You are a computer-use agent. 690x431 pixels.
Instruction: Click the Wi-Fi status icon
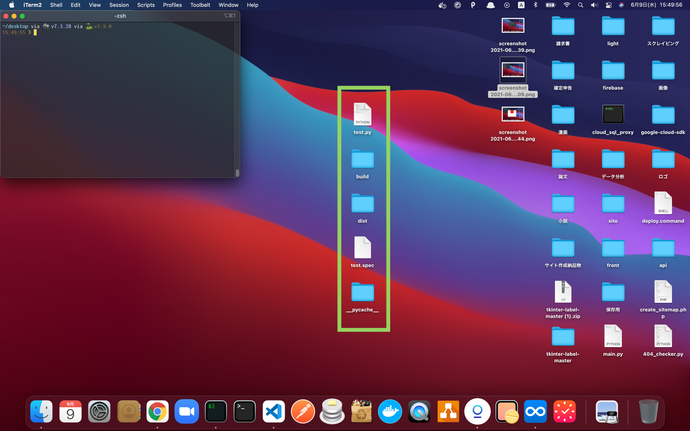click(x=566, y=5)
